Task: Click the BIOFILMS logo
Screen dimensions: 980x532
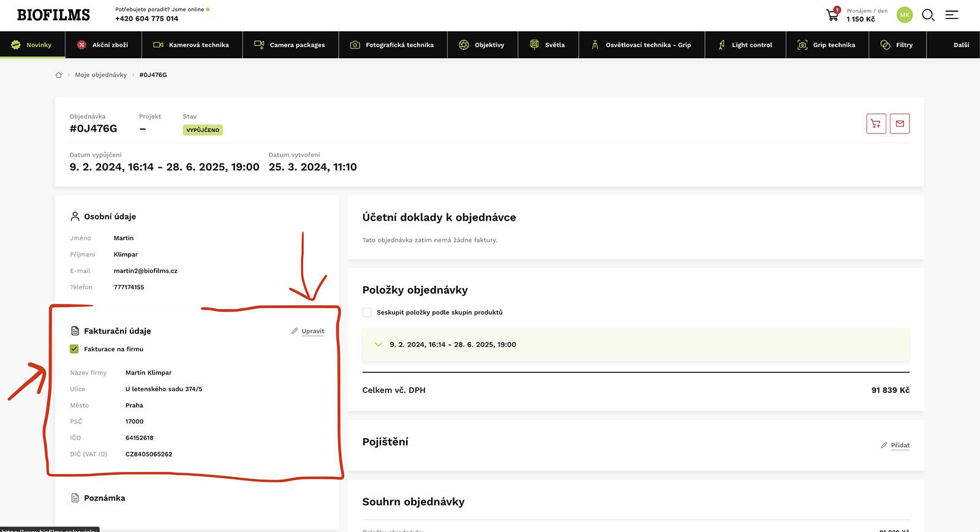Action: [53, 15]
